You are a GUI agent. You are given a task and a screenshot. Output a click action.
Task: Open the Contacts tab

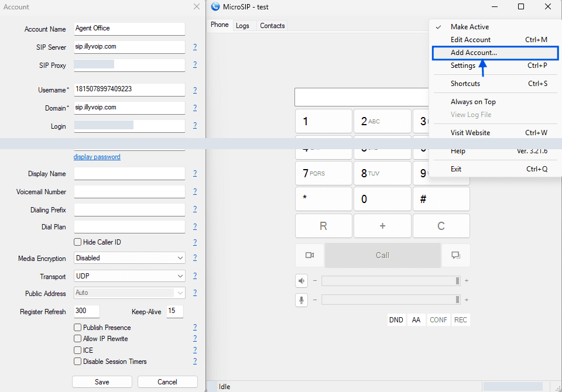point(272,26)
